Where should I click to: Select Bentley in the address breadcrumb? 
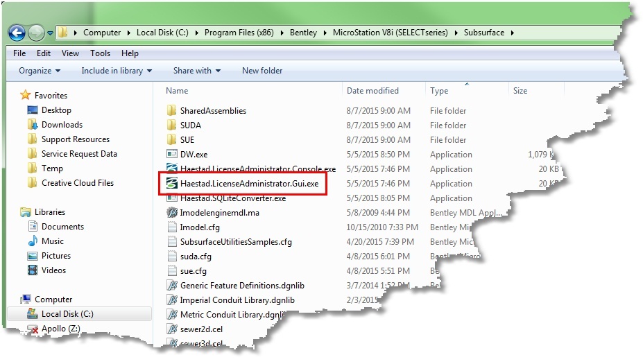(303, 33)
